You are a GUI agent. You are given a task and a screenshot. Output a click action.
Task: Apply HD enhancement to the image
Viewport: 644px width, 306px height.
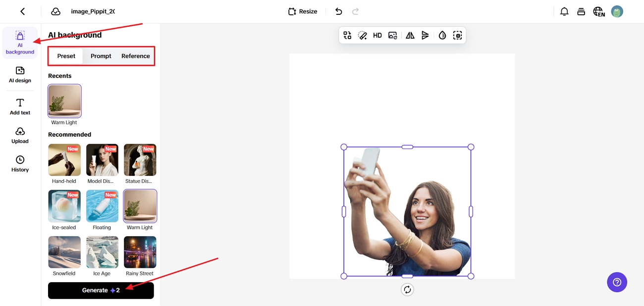pos(377,35)
